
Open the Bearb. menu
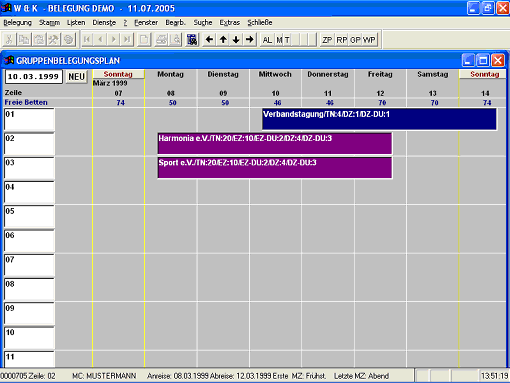coord(175,23)
